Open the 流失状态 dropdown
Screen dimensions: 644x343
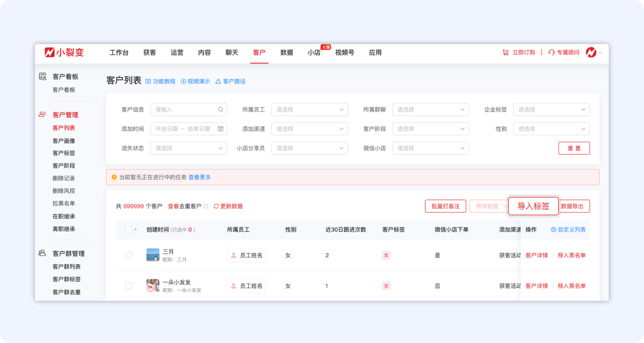[188, 148]
